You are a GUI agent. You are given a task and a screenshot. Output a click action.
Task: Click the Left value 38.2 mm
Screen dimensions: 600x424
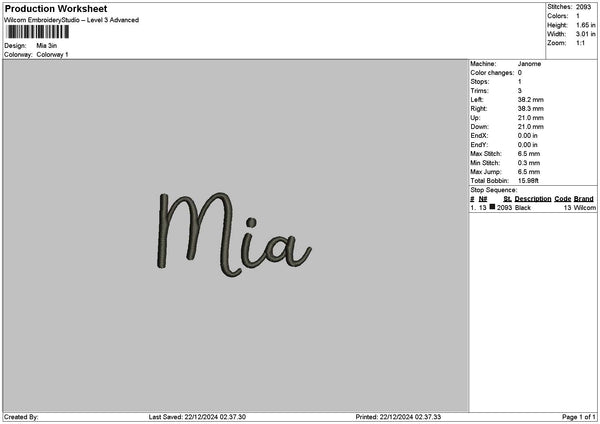click(x=530, y=100)
